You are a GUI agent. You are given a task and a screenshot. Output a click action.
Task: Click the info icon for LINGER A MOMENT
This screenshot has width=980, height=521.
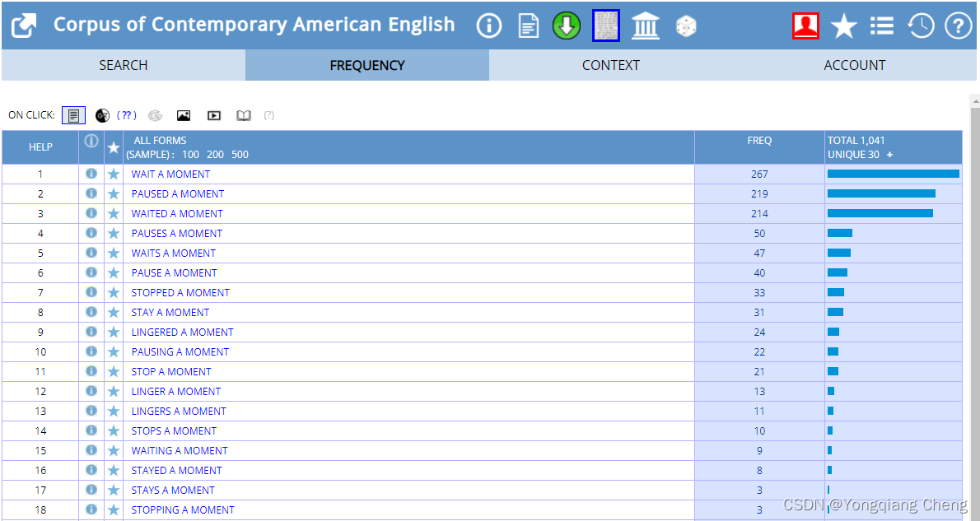[91, 391]
